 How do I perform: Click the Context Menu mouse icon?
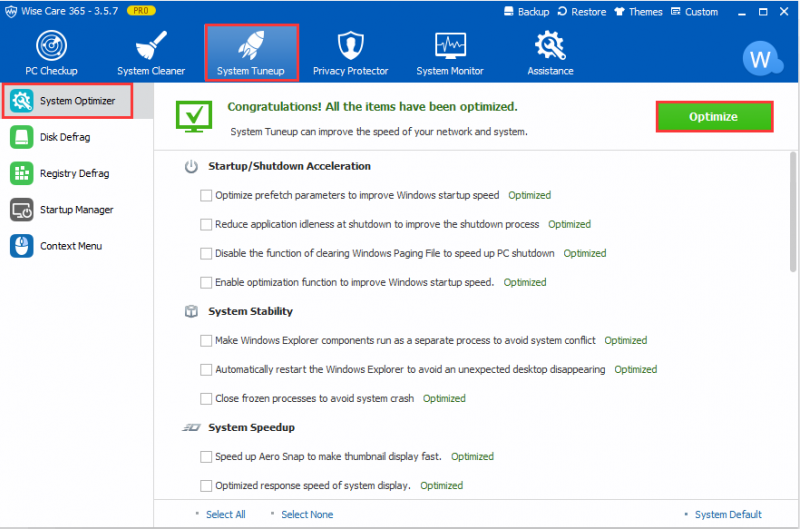coord(21,246)
